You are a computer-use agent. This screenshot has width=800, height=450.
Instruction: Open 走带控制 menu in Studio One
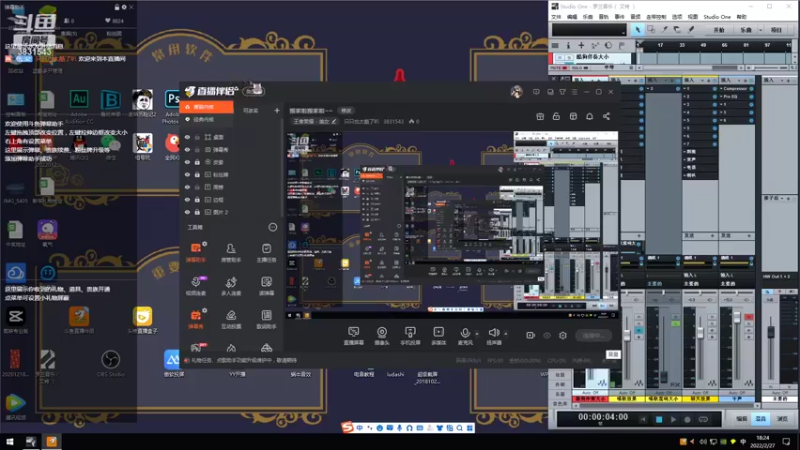point(656,17)
